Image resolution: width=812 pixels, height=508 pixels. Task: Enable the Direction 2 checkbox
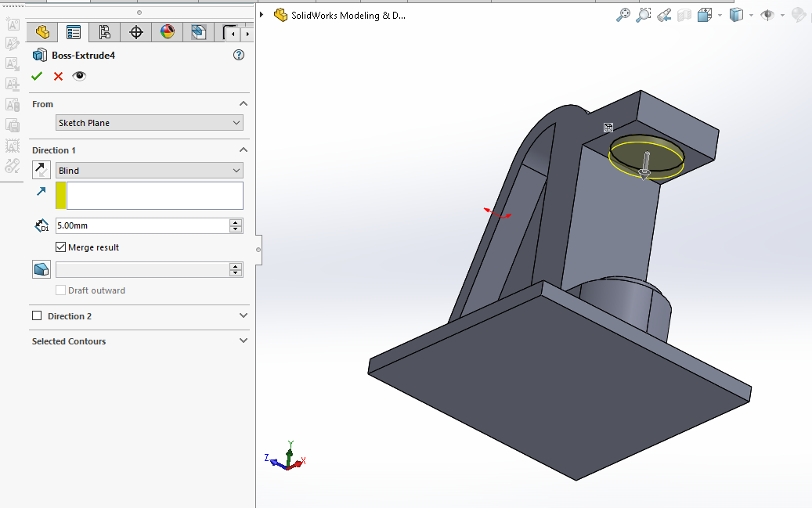click(x=37, y=316)
